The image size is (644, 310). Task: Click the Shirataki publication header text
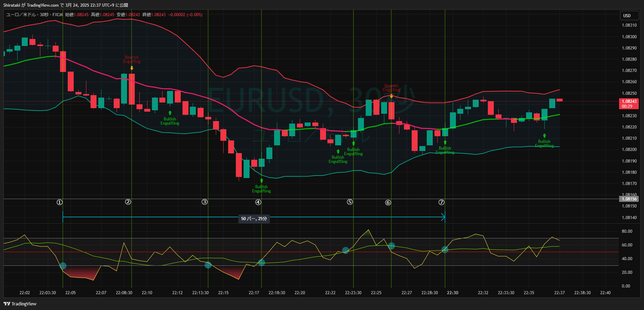[66, 5]
